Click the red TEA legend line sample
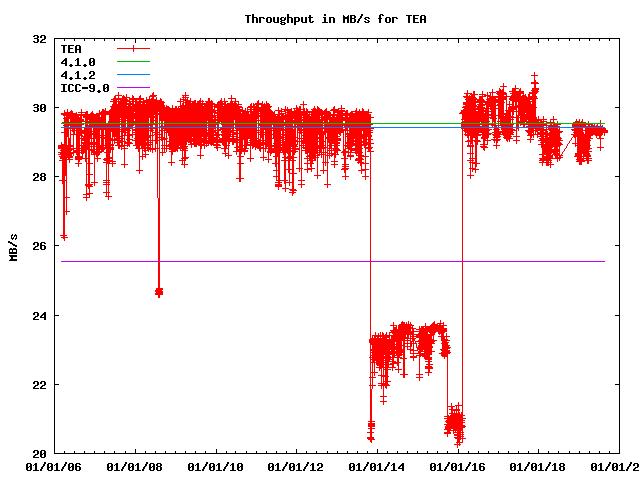Screen dimensions: 640x480 (x=133, y=48)
